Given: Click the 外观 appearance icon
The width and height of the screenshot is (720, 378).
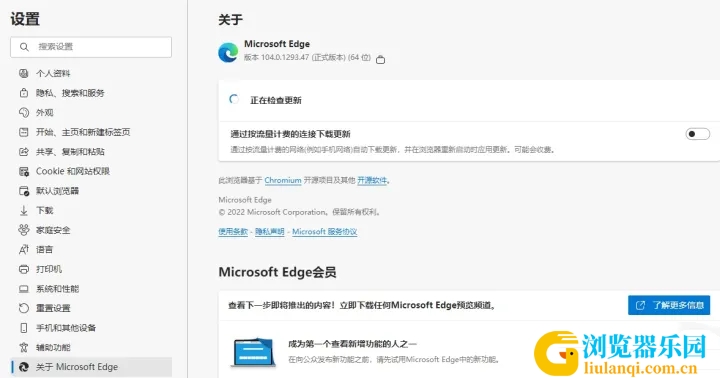Looking at the screenshot, I should (23, 113).
